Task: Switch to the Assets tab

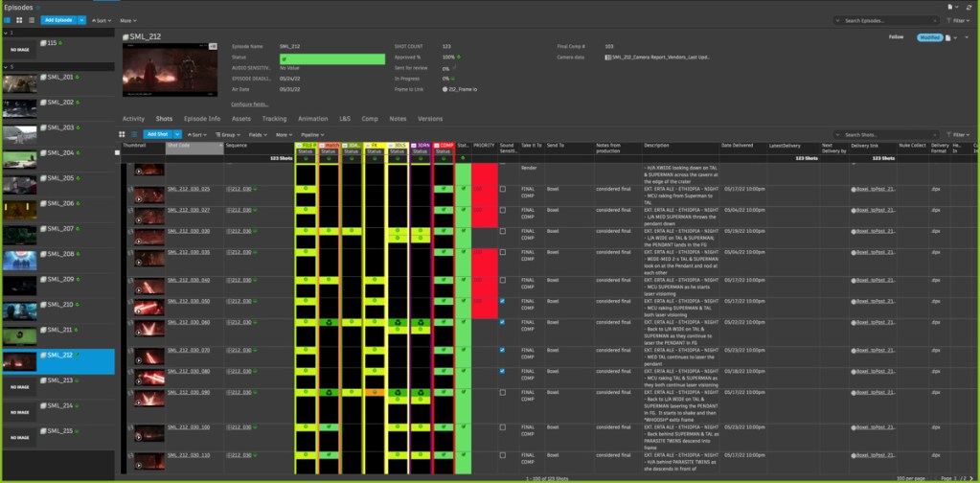Action: click(242, 118)
